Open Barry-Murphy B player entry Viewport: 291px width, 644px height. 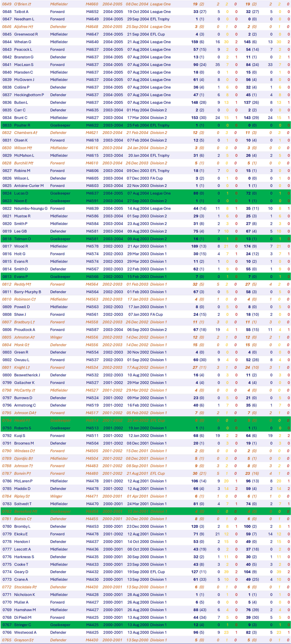pos(28,292)
